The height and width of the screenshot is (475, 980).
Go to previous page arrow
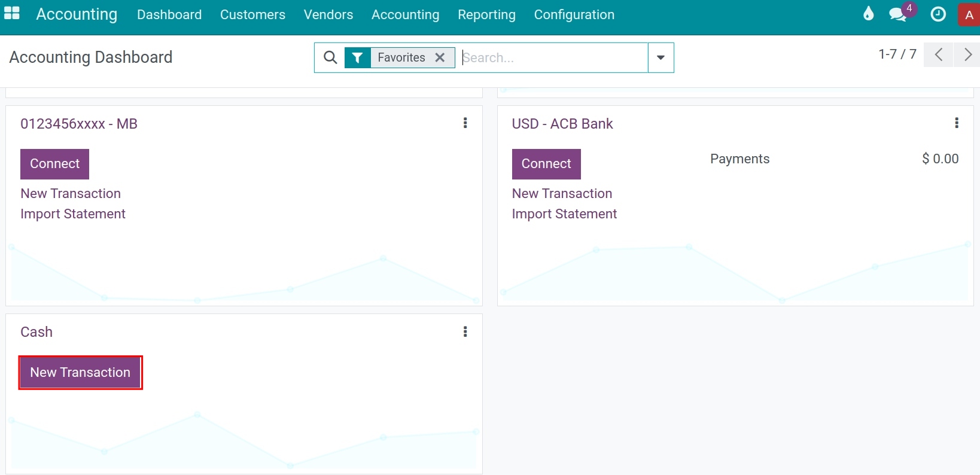939,55
